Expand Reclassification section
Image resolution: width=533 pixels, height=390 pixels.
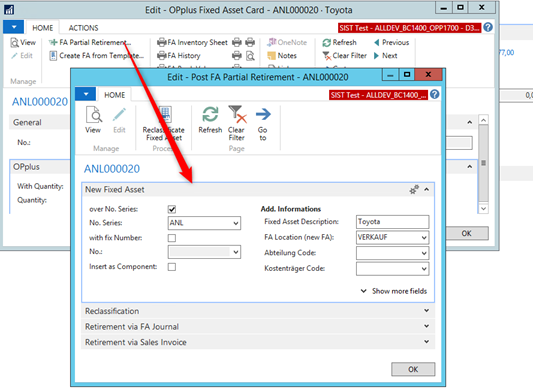click(x=258, y=311)
